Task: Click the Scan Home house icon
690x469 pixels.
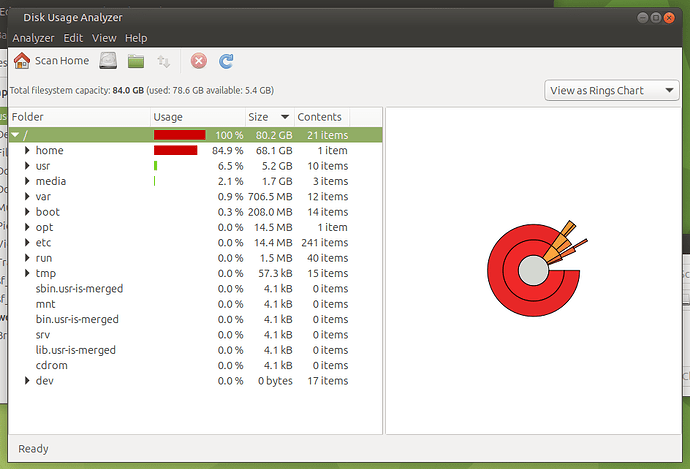Action: point(22,61)
